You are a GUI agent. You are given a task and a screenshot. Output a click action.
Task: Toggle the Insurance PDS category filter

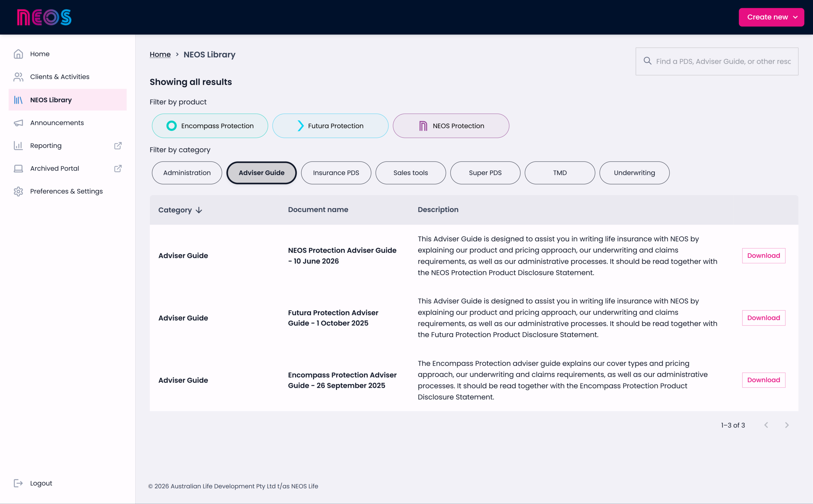pos(336,173)
